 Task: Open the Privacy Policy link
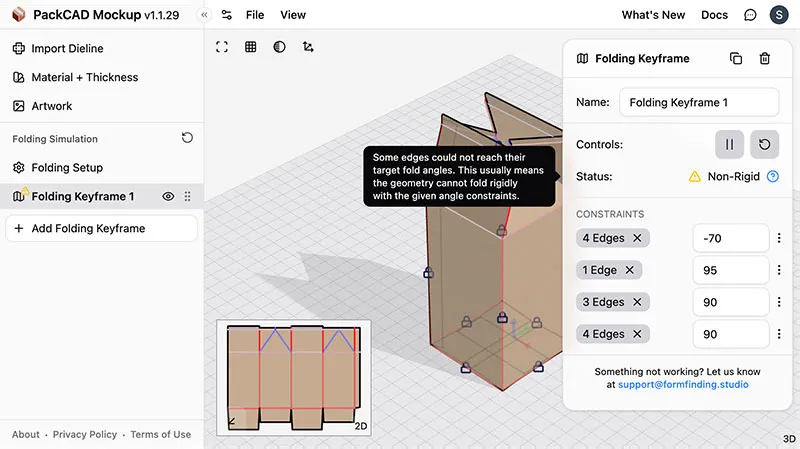click(x=85, y=434)
